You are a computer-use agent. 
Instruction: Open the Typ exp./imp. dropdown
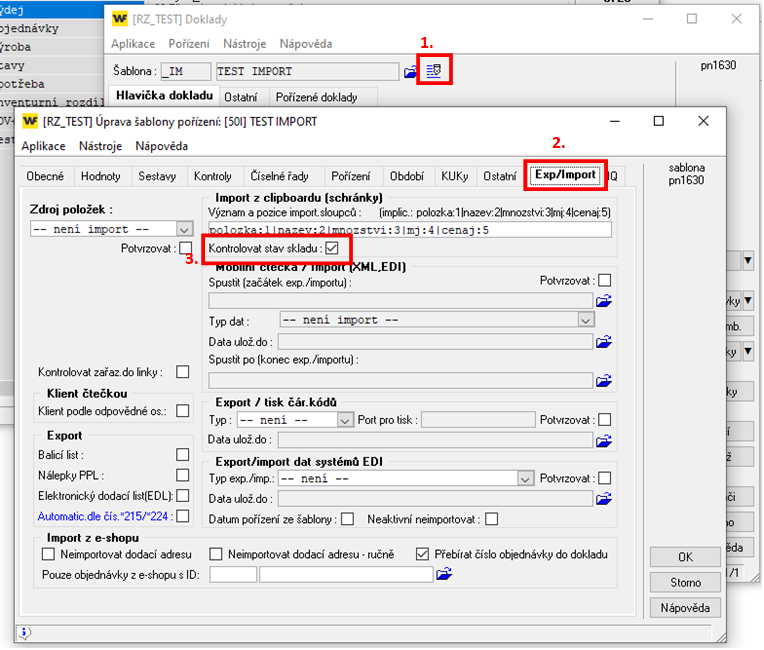click(x=525, y=478)
